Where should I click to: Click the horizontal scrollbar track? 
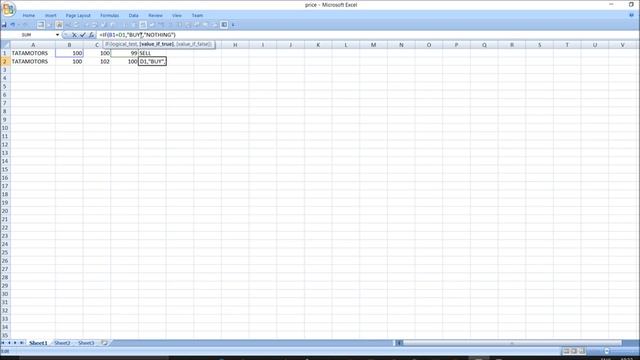pos(511,343)
